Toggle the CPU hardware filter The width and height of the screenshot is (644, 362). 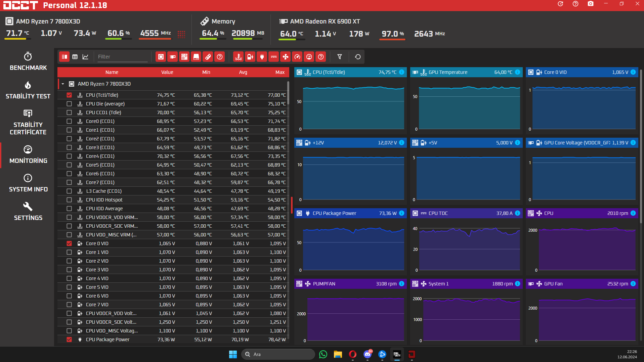(161, 57)
